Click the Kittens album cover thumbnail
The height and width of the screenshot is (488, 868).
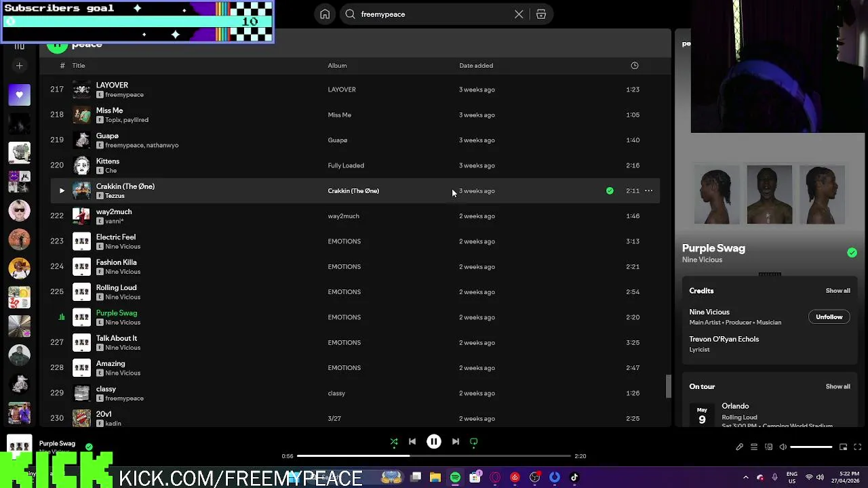tap(81, 165)
